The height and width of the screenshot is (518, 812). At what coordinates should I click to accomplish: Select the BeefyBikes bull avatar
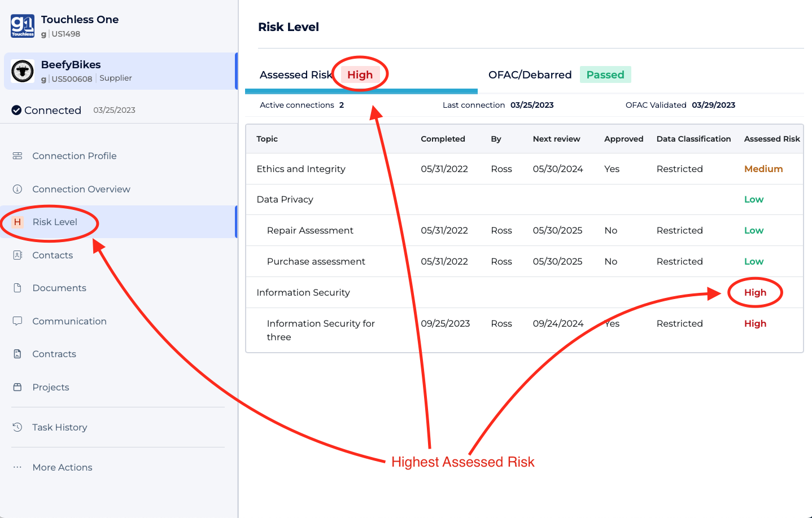(x=23, y=71)
